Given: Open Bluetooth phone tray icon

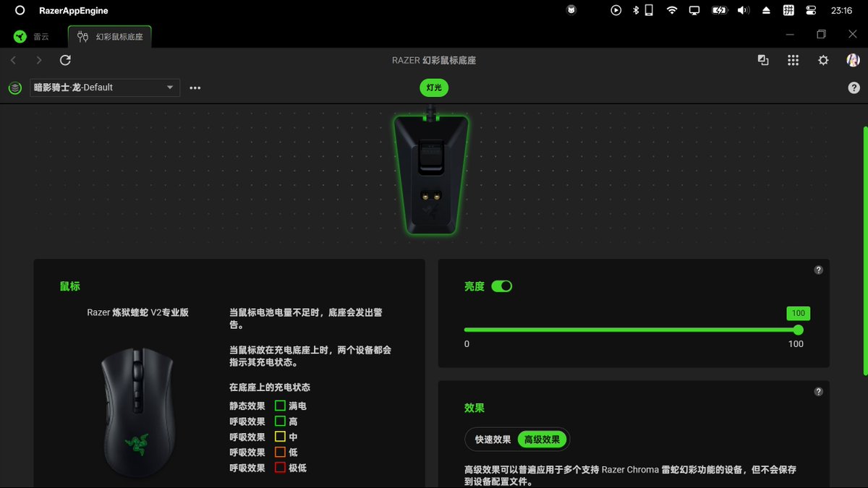Looking at the screenshot, I should (x=644, y=10).
